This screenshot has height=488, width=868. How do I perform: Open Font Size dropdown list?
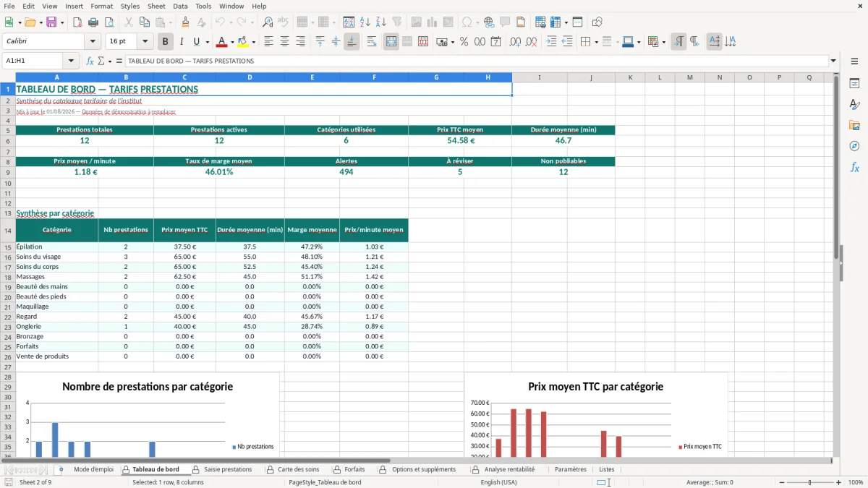(145, 42)
